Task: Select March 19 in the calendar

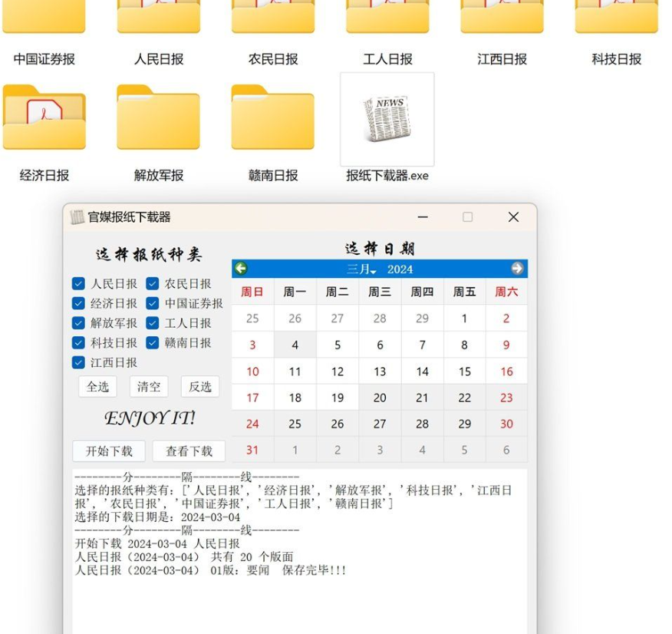Action: [338, 398]
